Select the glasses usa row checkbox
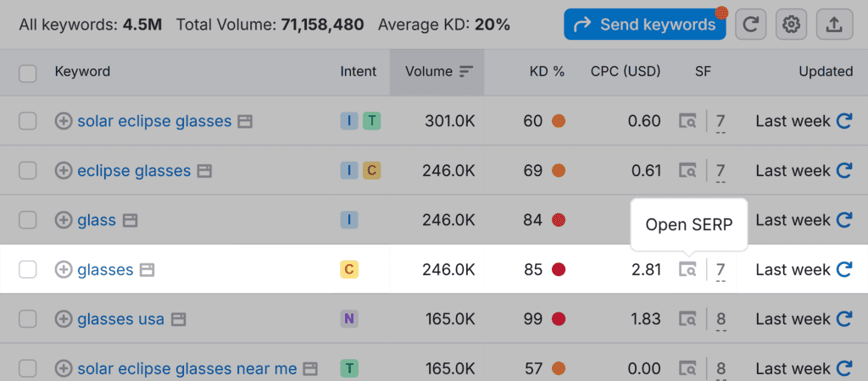868x381 pixels. pos(28,319)
